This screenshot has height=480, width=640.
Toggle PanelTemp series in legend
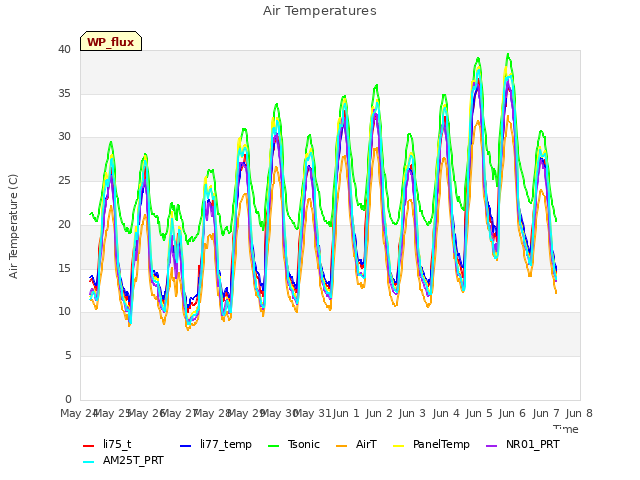pos(431,444)
